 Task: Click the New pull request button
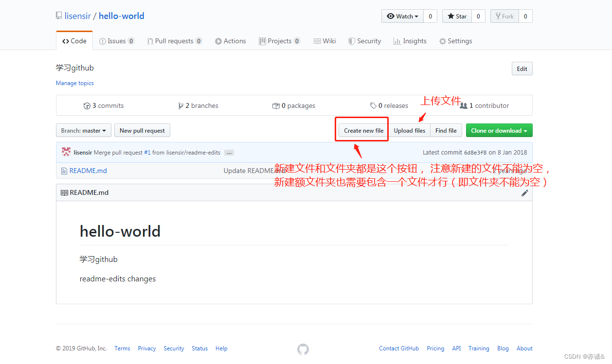coord(142,130)
